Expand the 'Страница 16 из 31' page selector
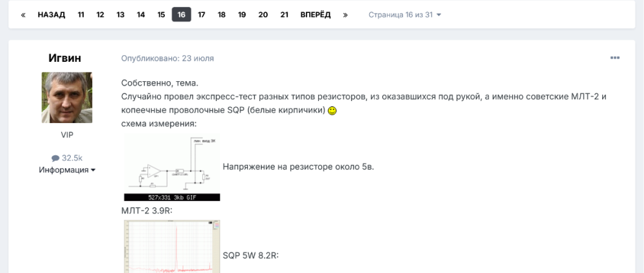The height and width of the screenshot is (273, 644). [x=404, y=15]
